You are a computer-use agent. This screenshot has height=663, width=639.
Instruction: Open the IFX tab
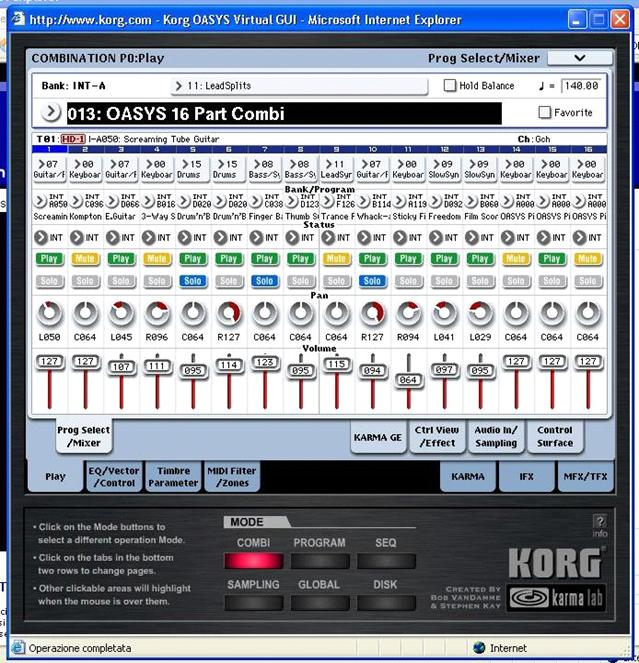(527, 477)
